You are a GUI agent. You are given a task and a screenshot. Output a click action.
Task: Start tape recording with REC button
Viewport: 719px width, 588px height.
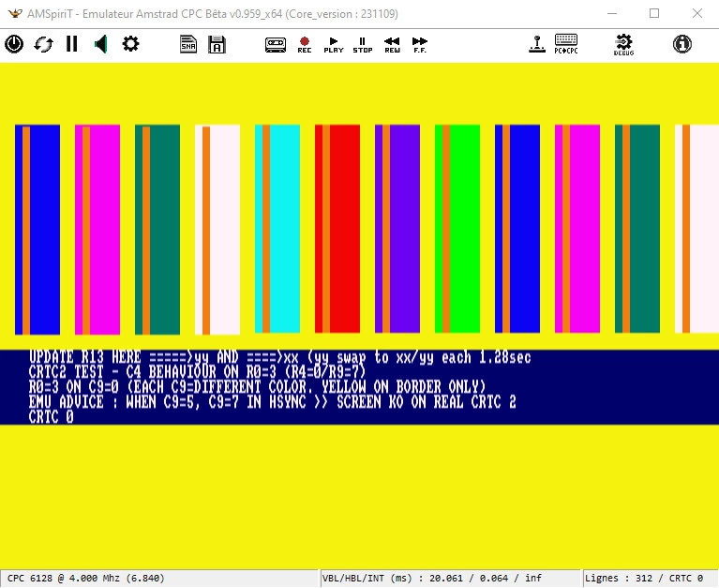(305, 45)
